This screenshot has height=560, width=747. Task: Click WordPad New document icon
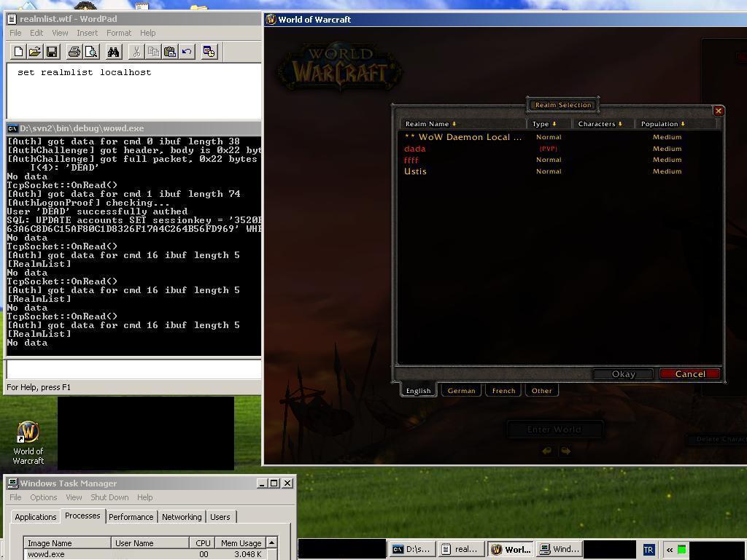click(18, 52)
